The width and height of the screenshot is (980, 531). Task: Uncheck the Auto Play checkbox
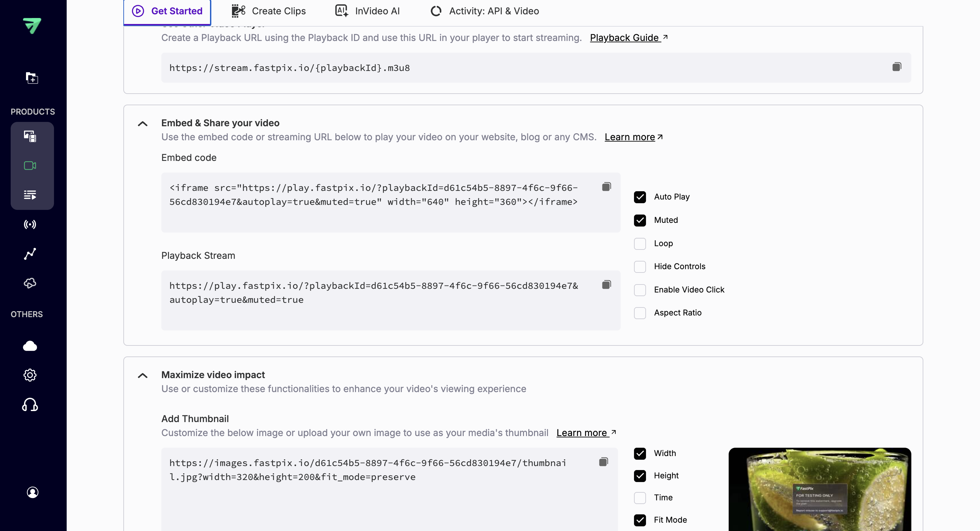[x=640, y=197]
